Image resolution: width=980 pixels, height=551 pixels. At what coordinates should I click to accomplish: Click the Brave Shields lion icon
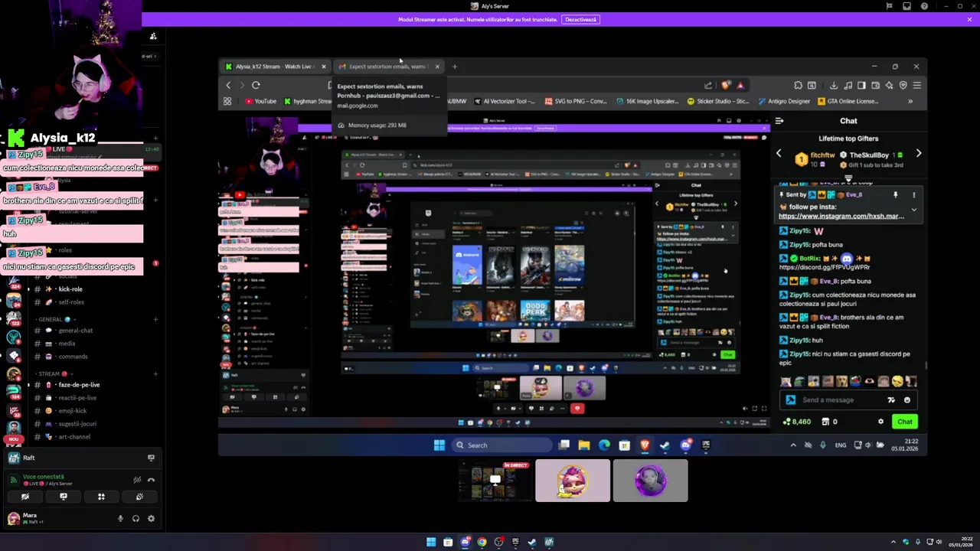725,85
